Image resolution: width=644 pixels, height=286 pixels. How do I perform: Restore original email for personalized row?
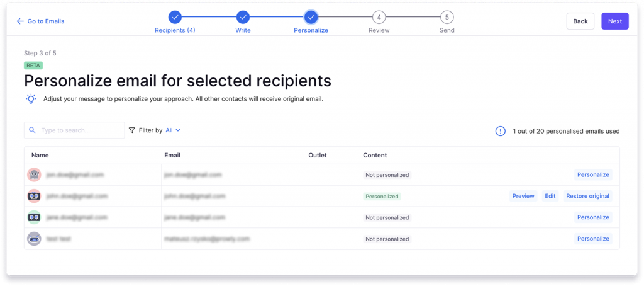tap(587, 196)
